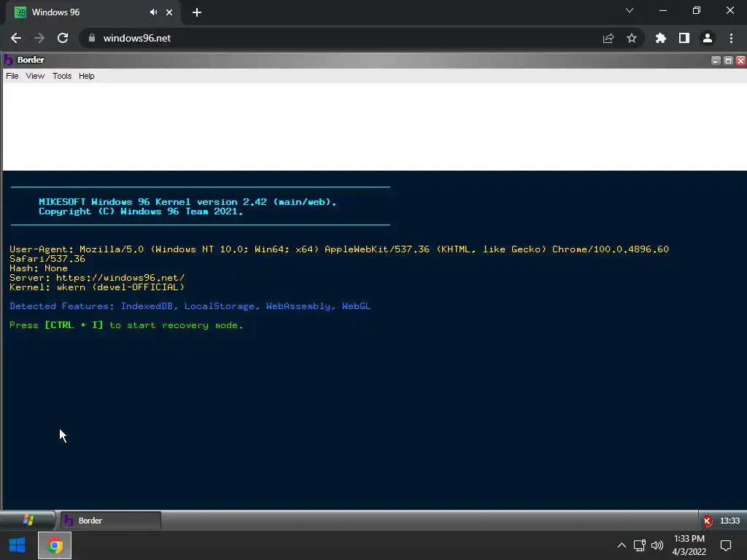Minimize the Chrome window
Image resolution: width=747 pixels, height=560 pixels.
tap(662, 10)
